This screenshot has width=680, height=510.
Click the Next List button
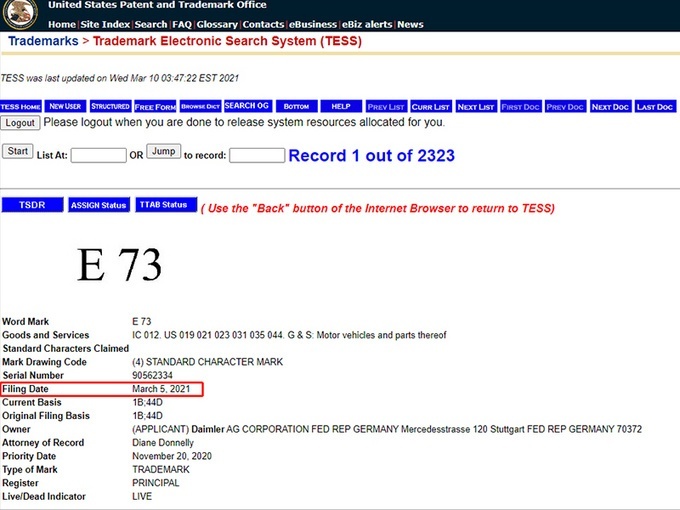pos(476,107)
